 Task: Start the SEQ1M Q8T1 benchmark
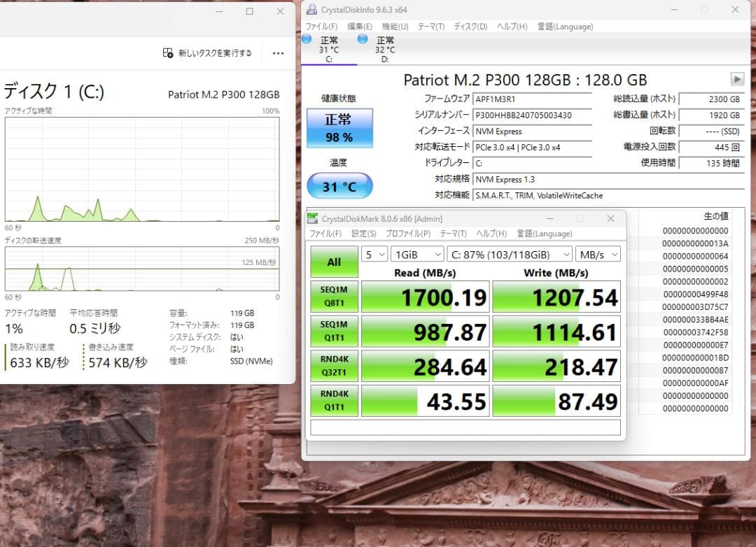[334, 296]
